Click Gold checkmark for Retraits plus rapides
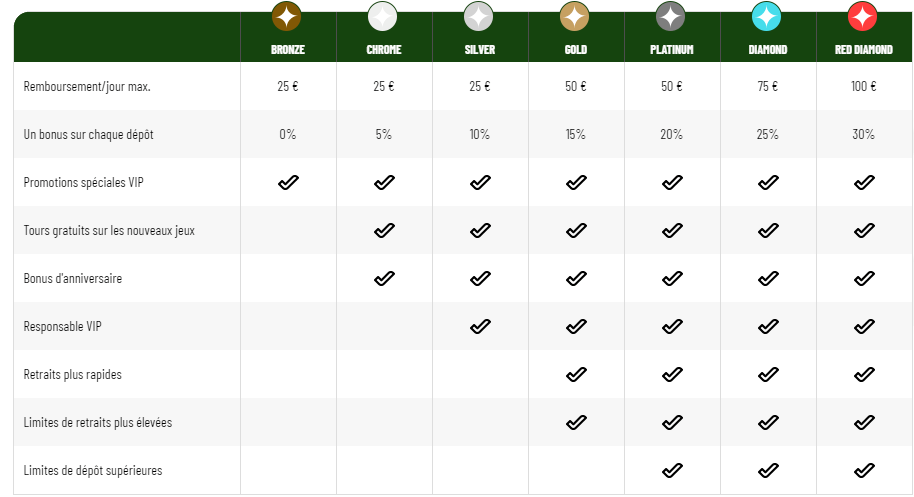This screenshot has width=914, height=497. click(x=576, y=374)
